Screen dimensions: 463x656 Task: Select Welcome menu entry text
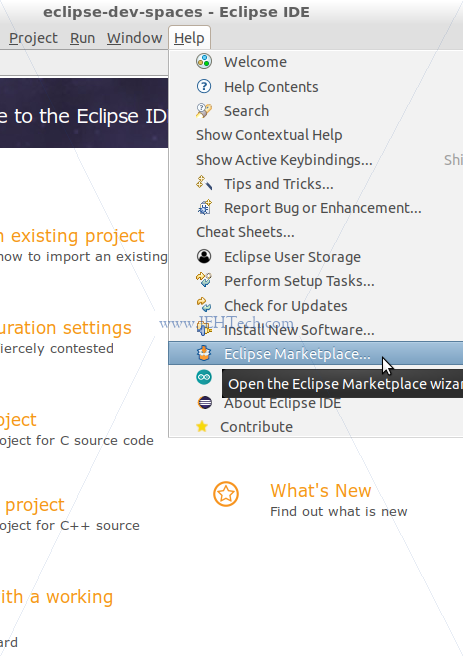(255, 62)
